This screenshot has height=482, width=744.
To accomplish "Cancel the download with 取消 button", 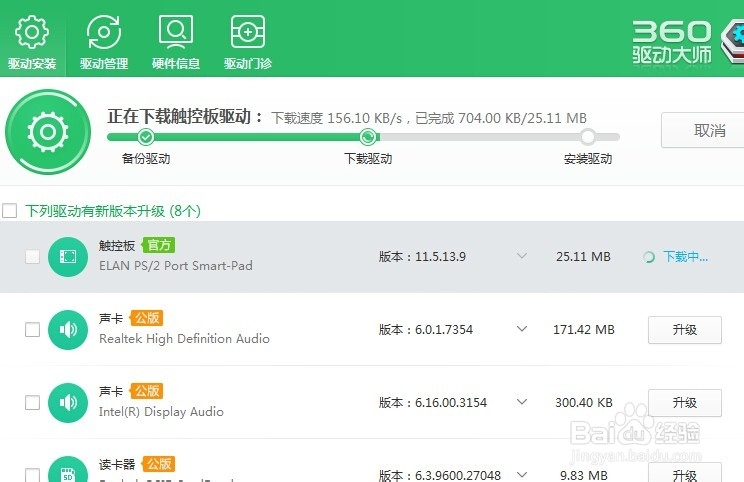I will 703,130.
